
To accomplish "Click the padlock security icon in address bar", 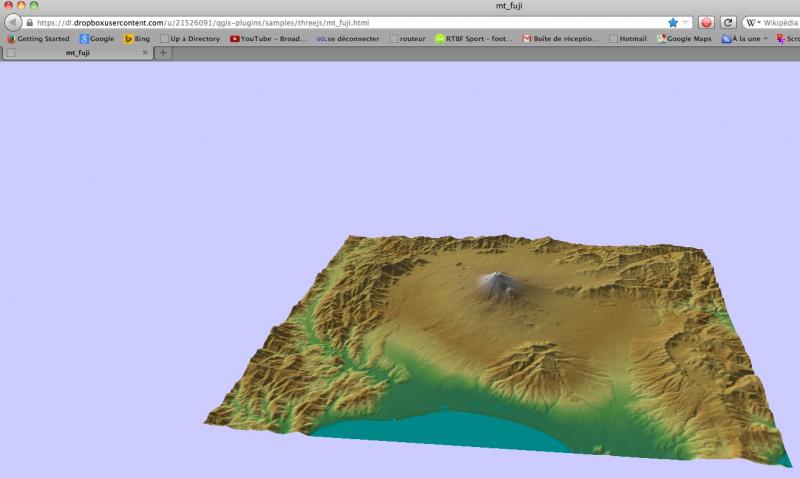I will (30, 22).
